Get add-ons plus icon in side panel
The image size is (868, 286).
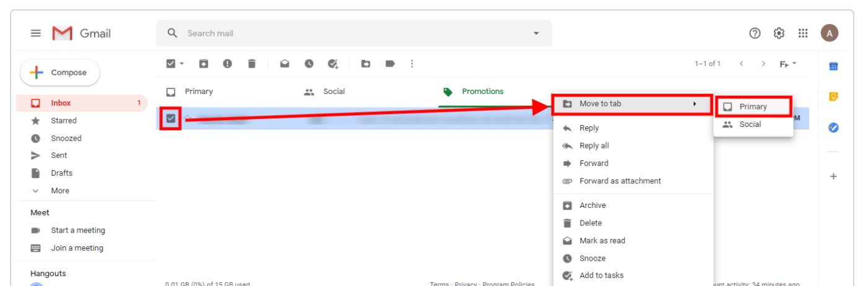pos(833,176)
